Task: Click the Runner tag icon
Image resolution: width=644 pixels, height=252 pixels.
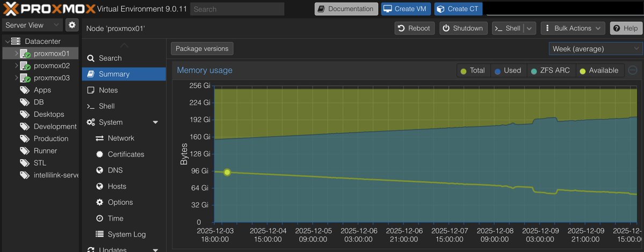Action: [x=25, y=151]
